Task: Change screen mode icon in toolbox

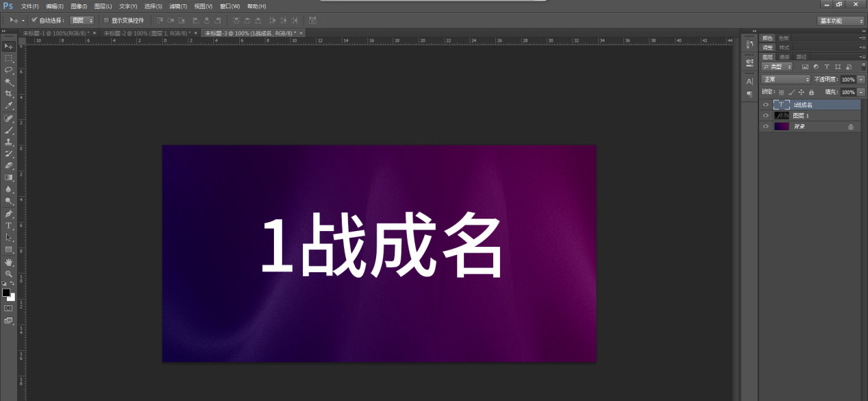Action: [x=8, y=320]
